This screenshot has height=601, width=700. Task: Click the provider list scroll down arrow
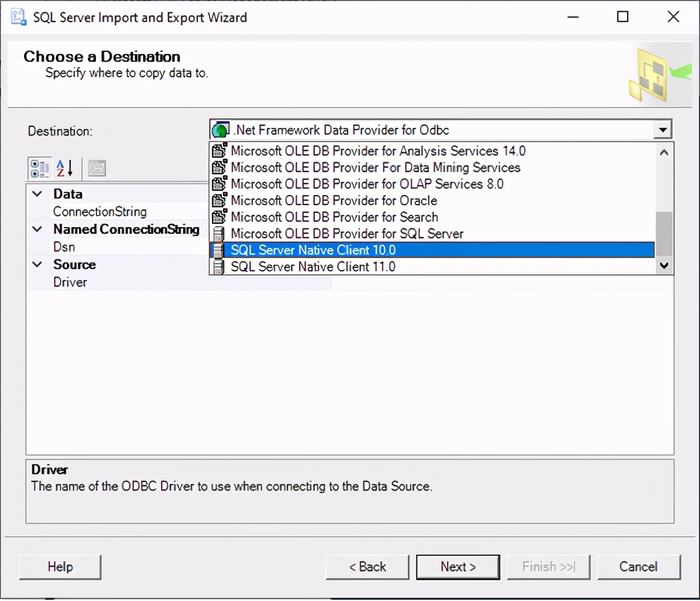[x=664, y=266]
